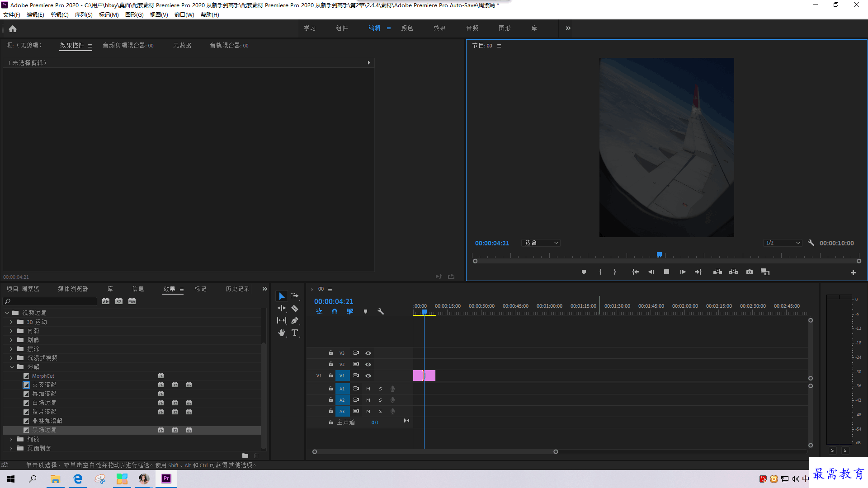Image resolution: width=868 pixels, height=488 pixels.
Task: Select the Slip tool
Action: coord(282,320)
